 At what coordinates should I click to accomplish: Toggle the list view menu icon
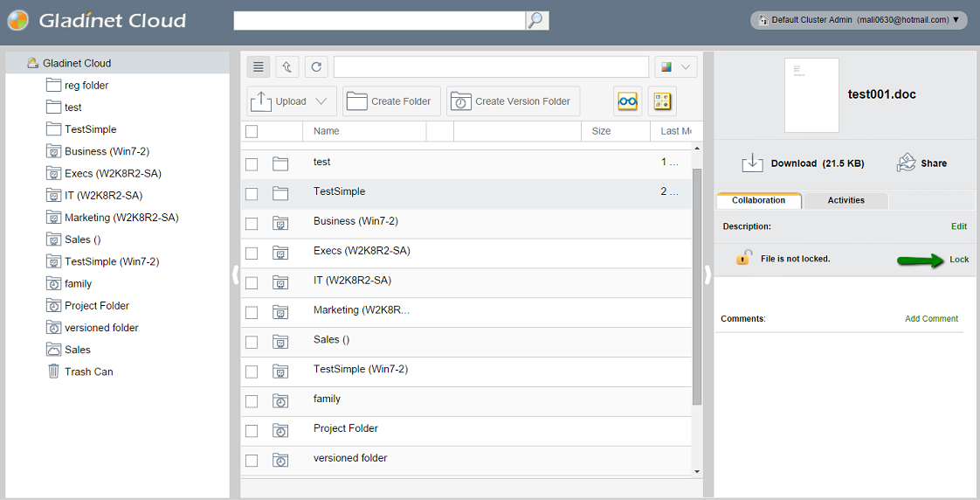tap(259, 67)
